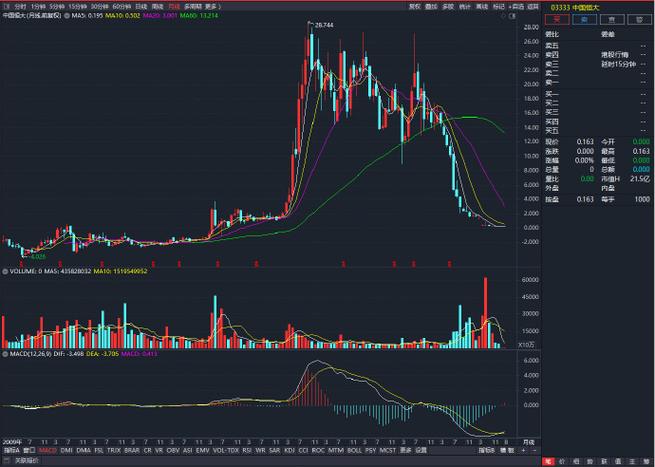Image resolution: width=655 pixels, height=467 pixels.
Task: Click the 03333 中国恒大 stock title
Action: click(574, 8)
